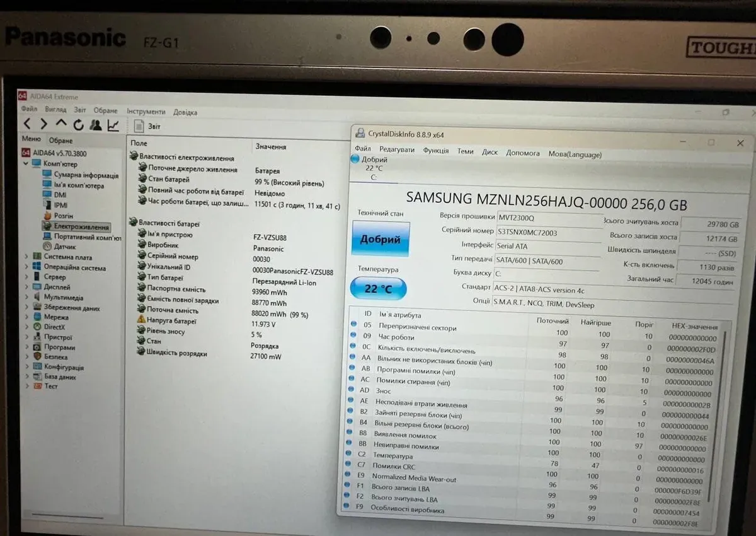Click the forward arrow in AIDA64 toolbar
Viewport: 756px width, 536px height.
(43, 124)
